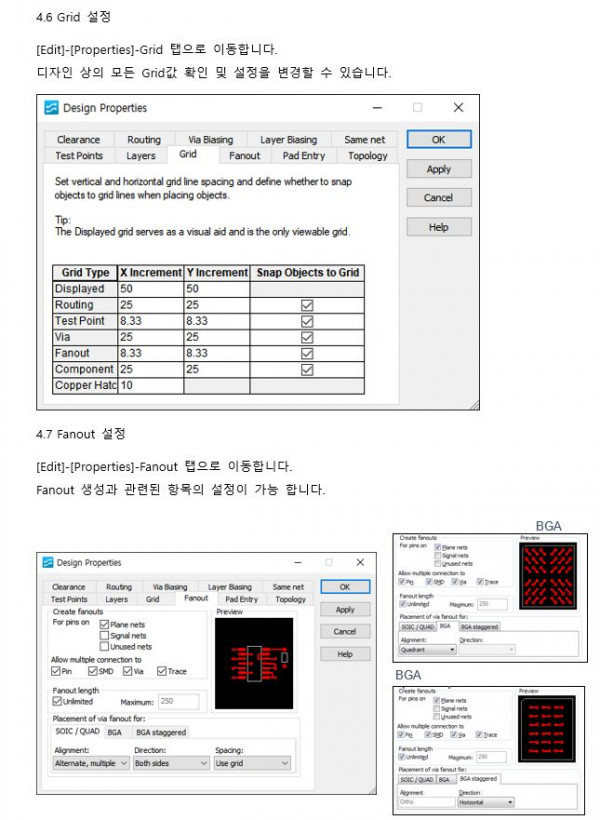Switch to Via Biasing tab in Grid dialog
This screenshot has width=600, height=820.
point(211,140)
